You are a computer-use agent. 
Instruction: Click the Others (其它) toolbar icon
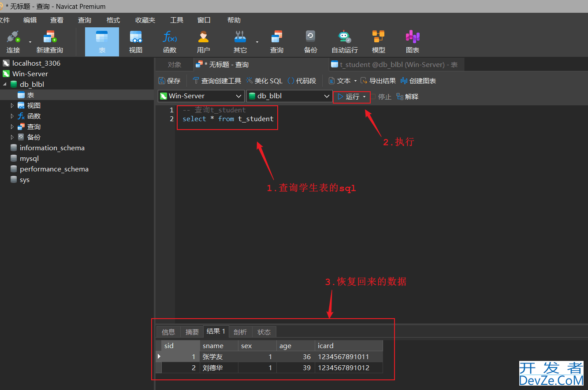coord(240,42)
